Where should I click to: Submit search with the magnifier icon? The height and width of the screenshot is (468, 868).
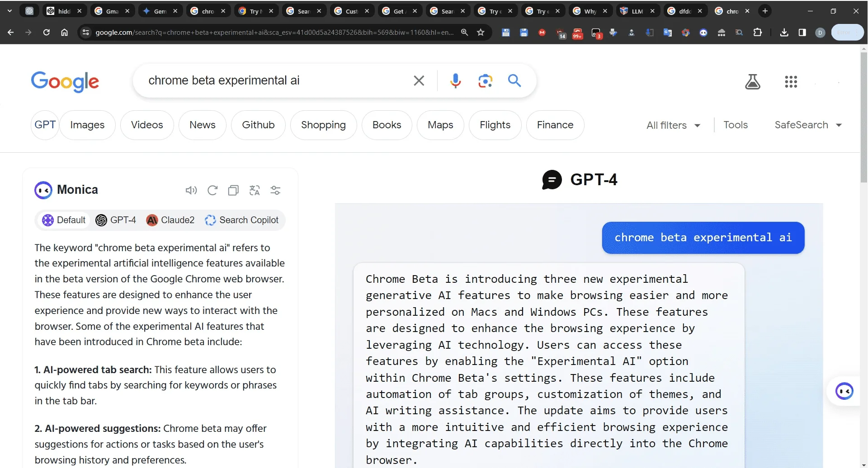coord(514,81)
